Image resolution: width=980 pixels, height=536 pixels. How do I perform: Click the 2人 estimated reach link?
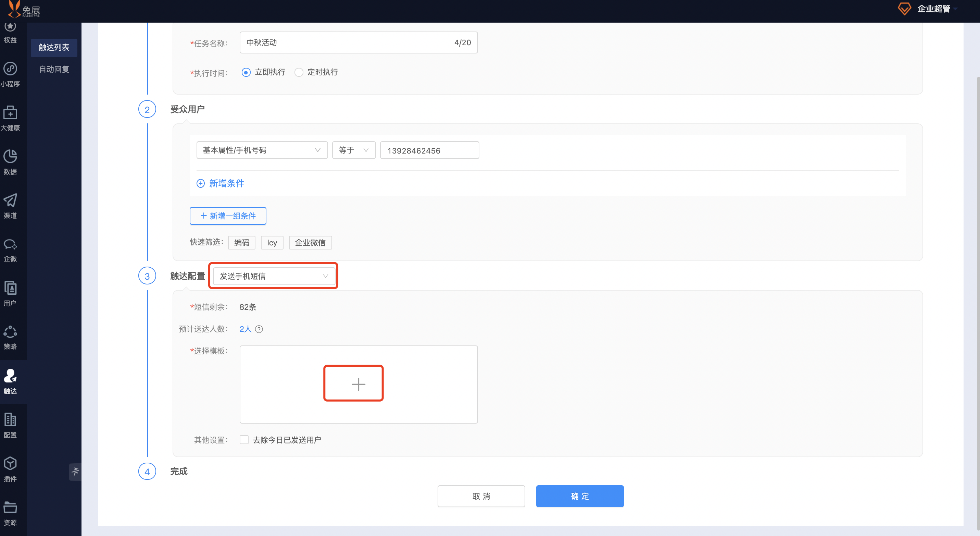point(246,329)
